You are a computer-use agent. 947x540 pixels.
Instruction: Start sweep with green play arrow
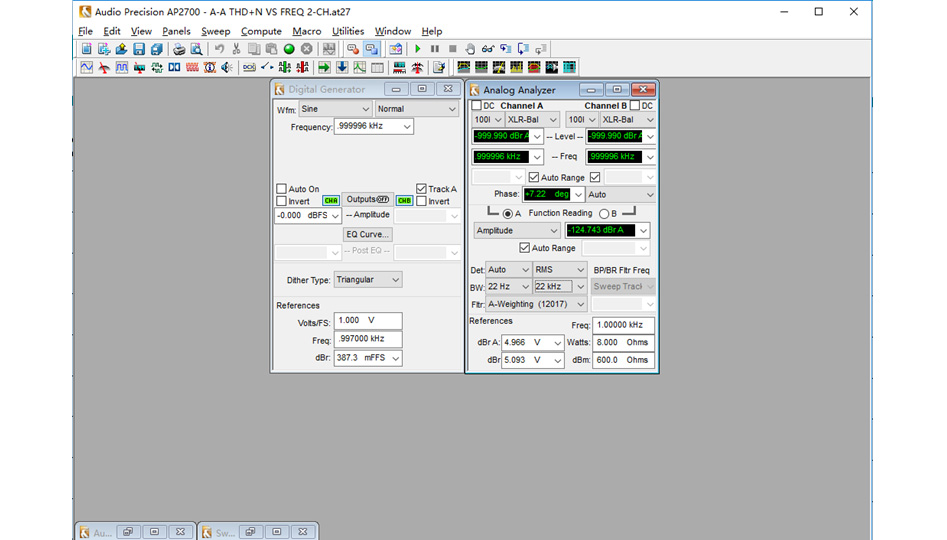pos(417,49)
